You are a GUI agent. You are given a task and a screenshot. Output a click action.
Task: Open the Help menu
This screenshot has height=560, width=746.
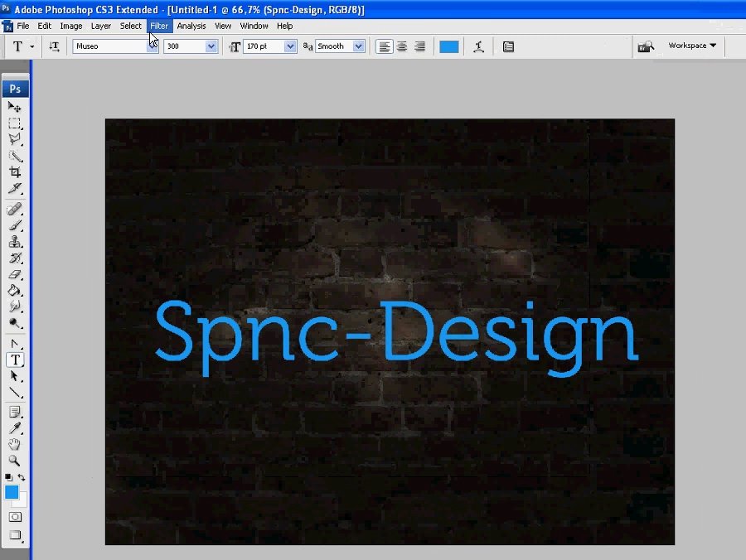tap(284, 27)
